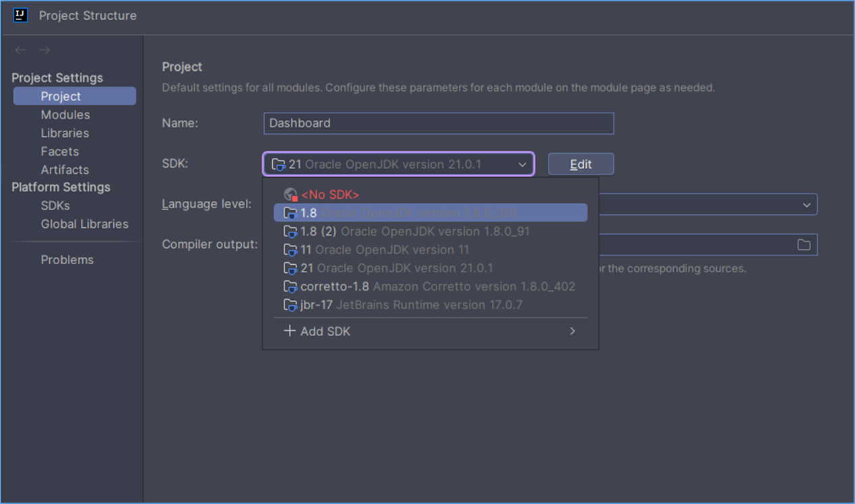Pick the highlighted 1.8 Oracle OpenJDK entry
This screenshot has width=855, height=504.
click(x=431, y=213)
